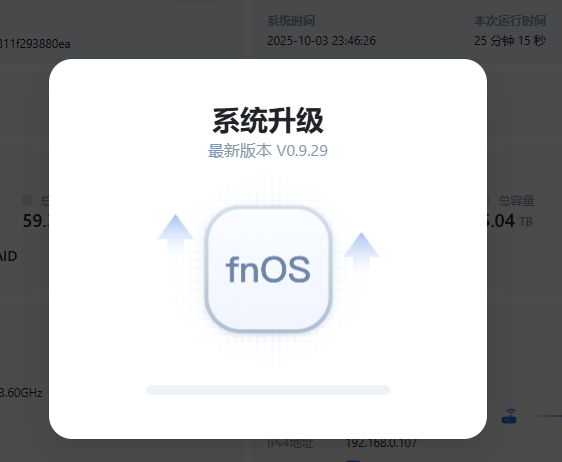
Task: Click the 25 分钟 15 秒 uptime value
Action: [x=510, y=41]
